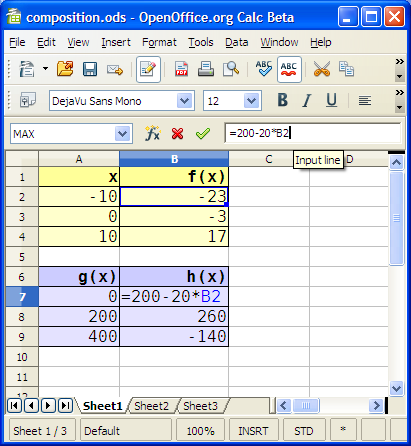
Task: Accept formula with green checkmark
Action: 203,134
